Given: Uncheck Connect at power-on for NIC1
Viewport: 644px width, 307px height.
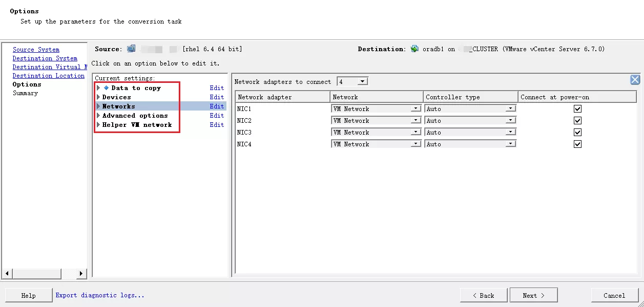Looking at the screenshot, I should (x=577, y=109).
